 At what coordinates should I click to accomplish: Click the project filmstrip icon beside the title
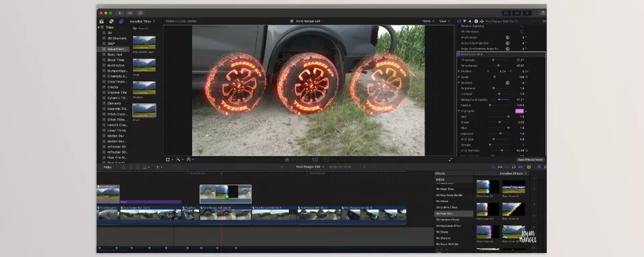292,21
